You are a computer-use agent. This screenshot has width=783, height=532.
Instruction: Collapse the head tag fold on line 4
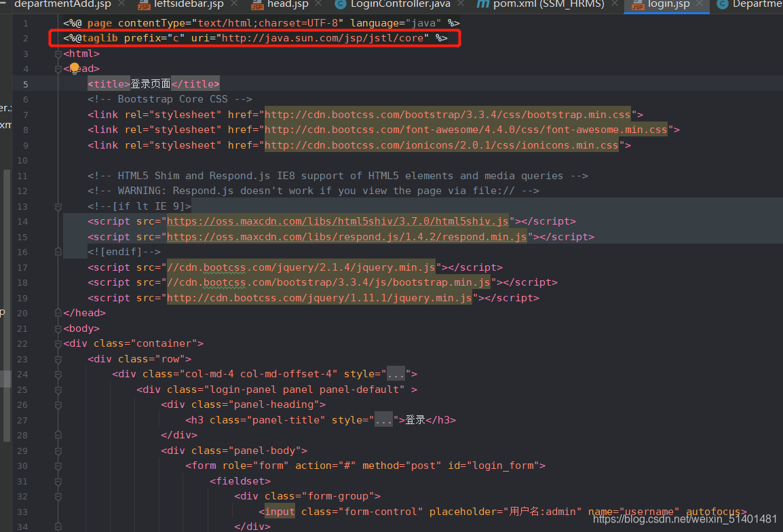click(x=58, y=69)
